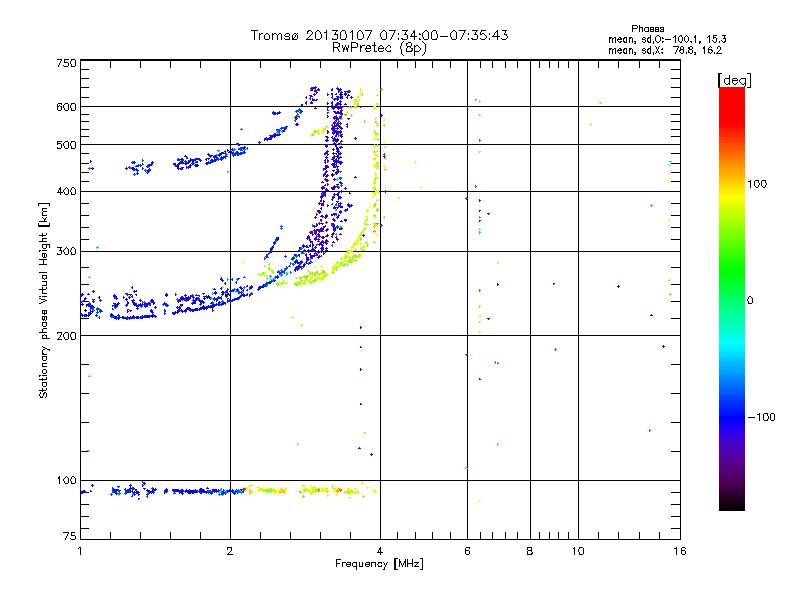
Task: Click the 2 frequency axis label
Action: pos(230,551)
